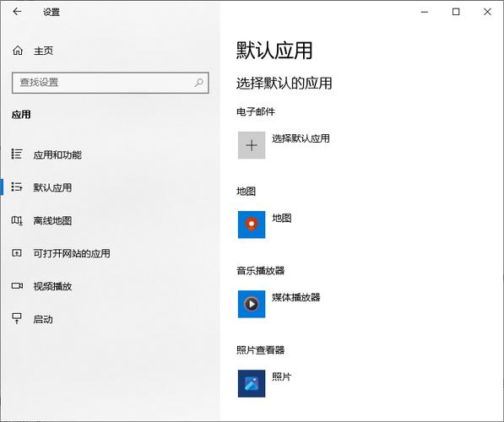Open 应用和功能 settings page
Screen dimensions: 504x422
point(57,155)
